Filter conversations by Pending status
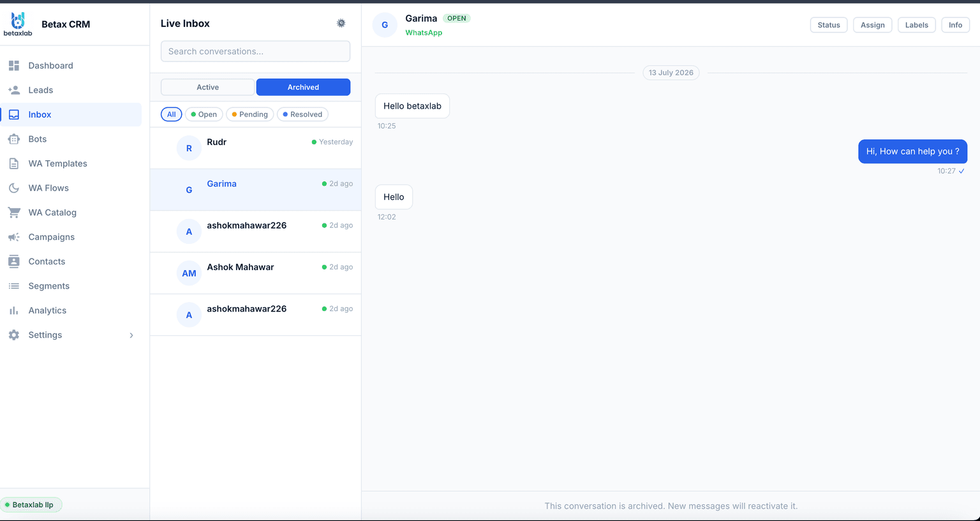The height and width of the screenshot is (521, 980). coord(249,114)
